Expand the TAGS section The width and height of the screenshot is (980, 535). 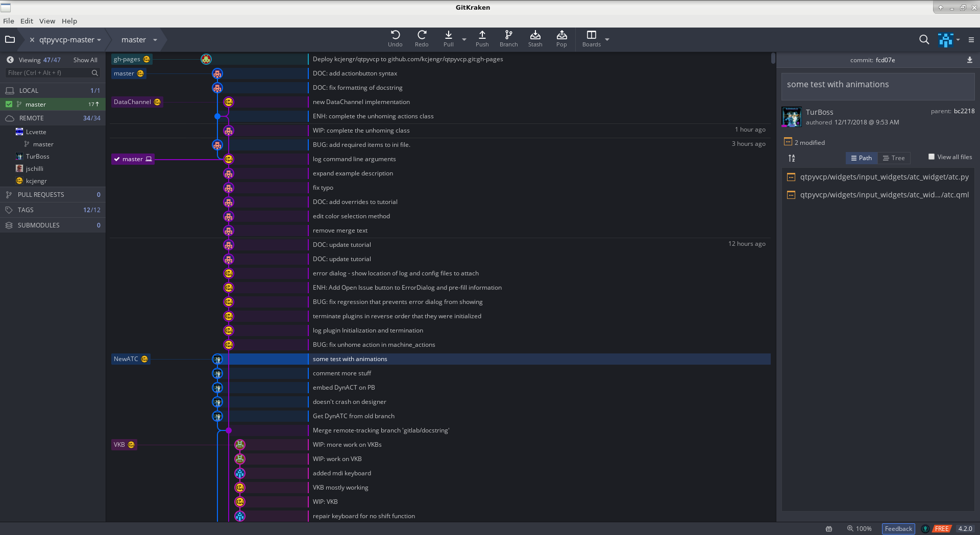53,210
